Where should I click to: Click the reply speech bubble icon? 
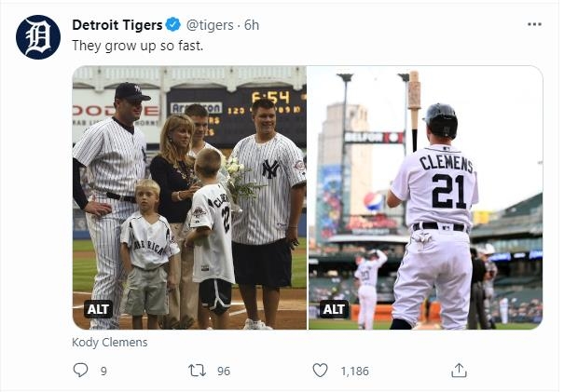[x=80, y=371]
